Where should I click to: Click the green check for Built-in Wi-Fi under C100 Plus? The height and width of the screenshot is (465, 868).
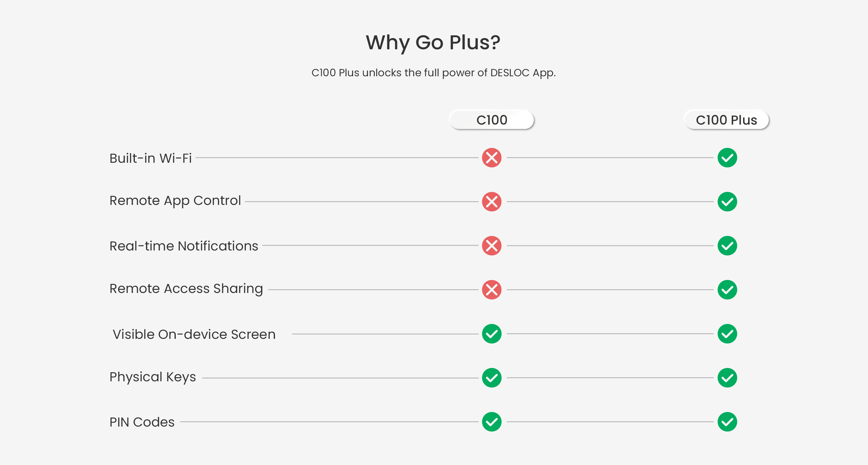(727, 158)
